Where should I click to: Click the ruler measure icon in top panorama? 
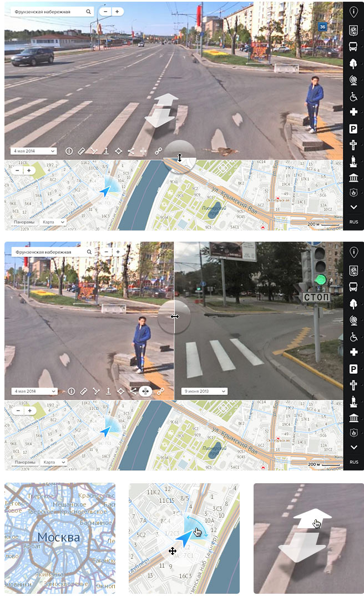pos(81,151)
